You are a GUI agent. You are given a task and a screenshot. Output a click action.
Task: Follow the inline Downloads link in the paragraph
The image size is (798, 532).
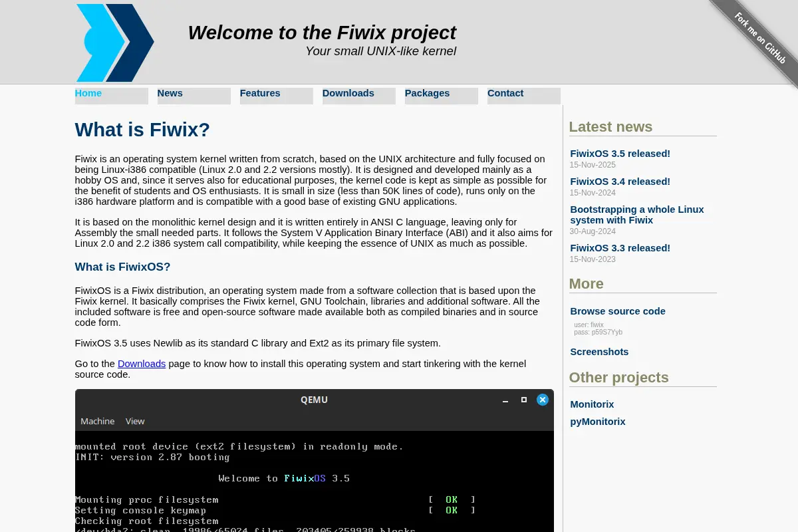[x=142, y=364]
